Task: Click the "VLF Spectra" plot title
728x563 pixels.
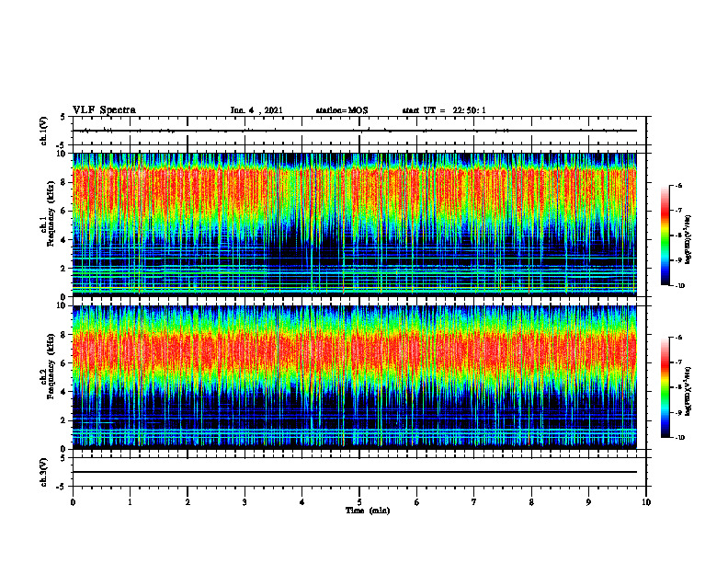Action: (x=104, y=110)
